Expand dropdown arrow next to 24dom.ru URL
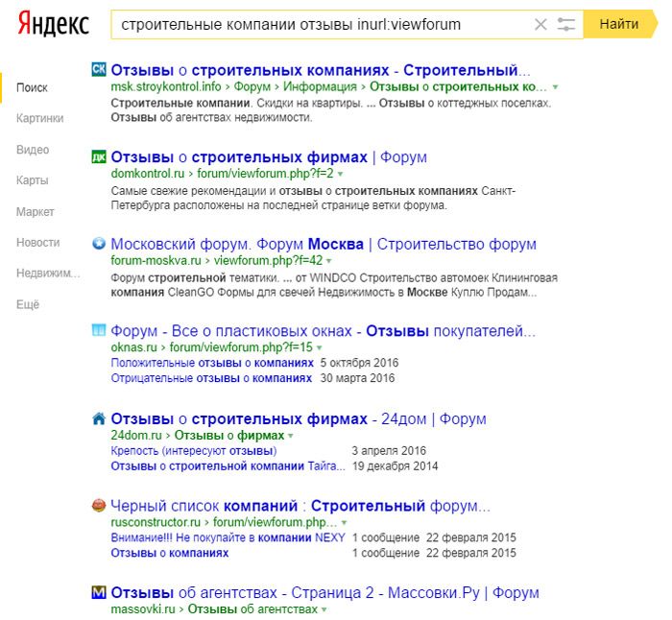 pyautogui.click(x=291, y=436)
